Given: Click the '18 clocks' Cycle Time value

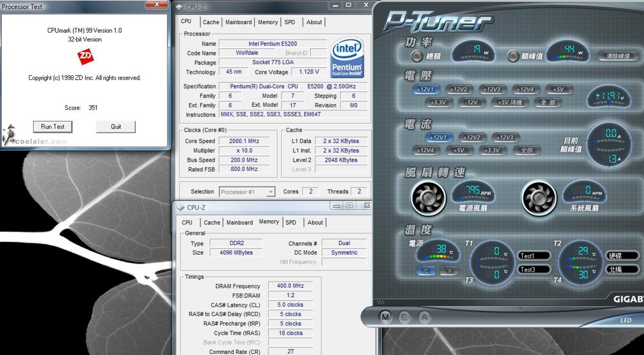Looking at the screenshot, I should (291, 333).
